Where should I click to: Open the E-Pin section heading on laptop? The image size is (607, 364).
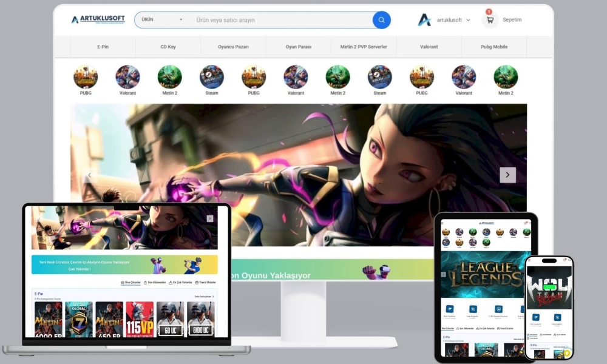[39, 294]
